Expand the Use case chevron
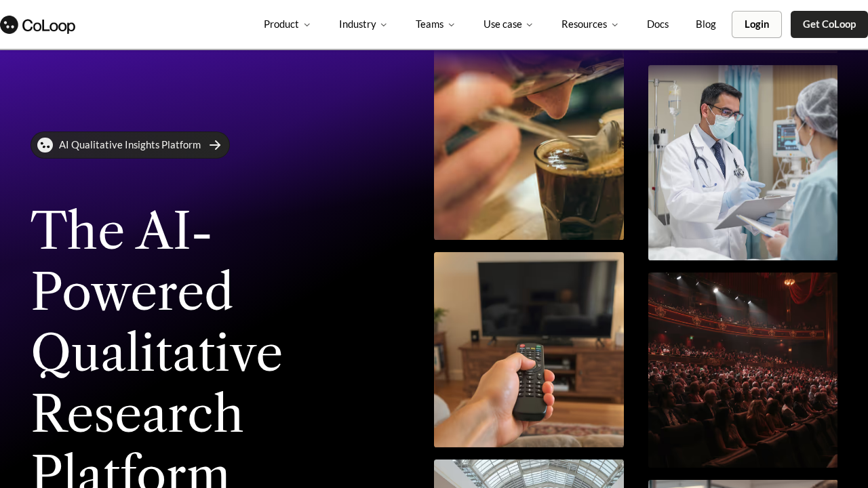 (530, 25)
